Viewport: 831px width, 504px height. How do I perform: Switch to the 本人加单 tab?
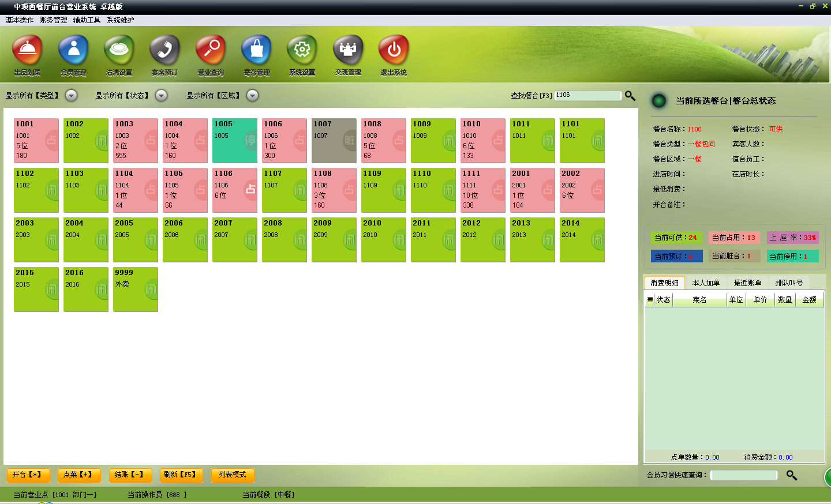(x=706, y=283)
